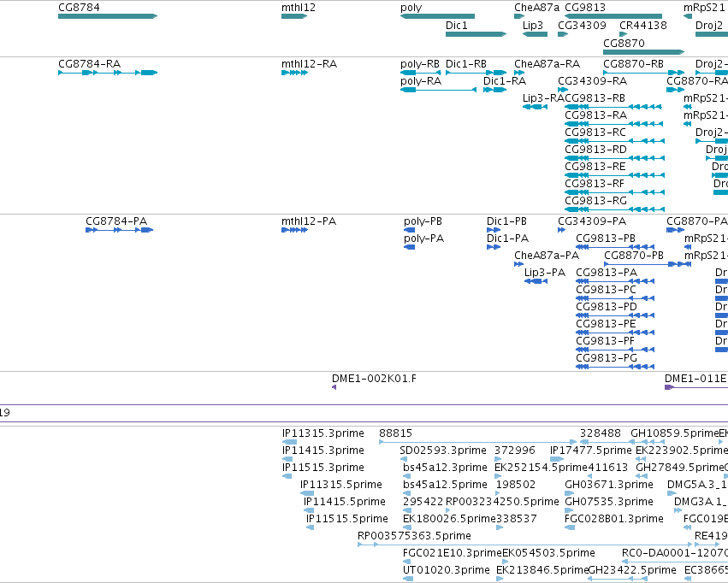
Task: Select the CG9813-PC protein glyph
Action: pos(615,298)
